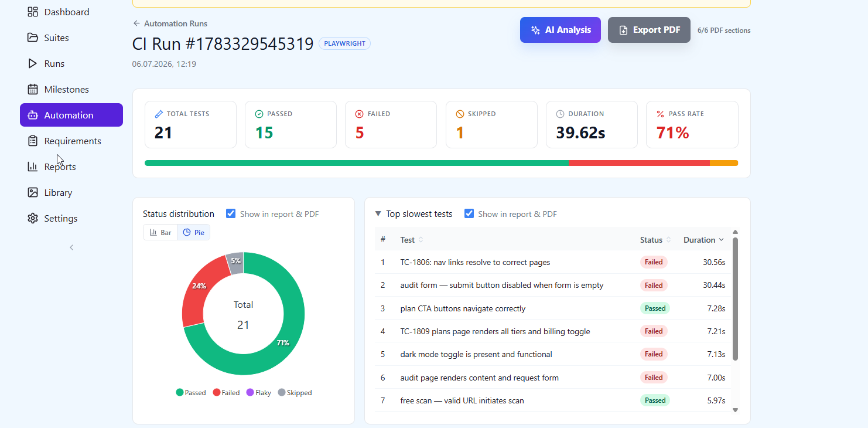Select Automation in the sidebar

[71, 115]
